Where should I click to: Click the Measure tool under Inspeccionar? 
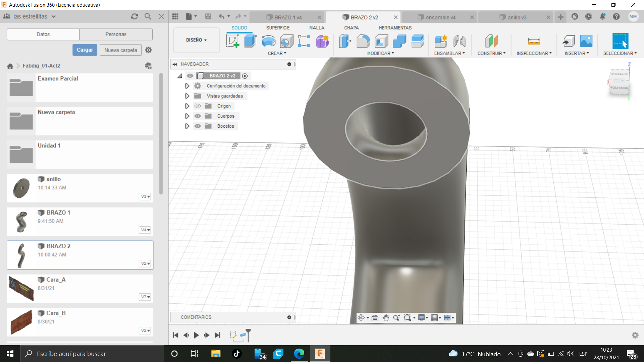pyautogui.click(x=534, y=41)
